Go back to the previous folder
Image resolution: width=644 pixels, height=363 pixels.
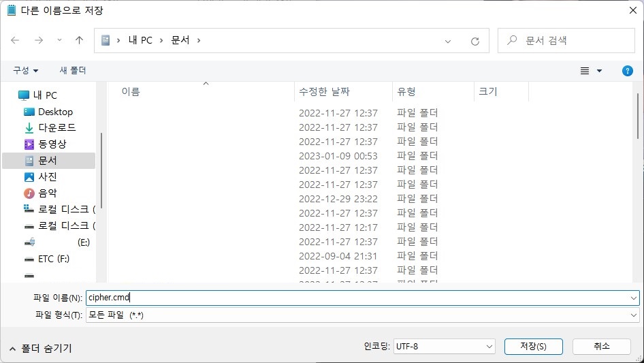[x=15, y=40]
